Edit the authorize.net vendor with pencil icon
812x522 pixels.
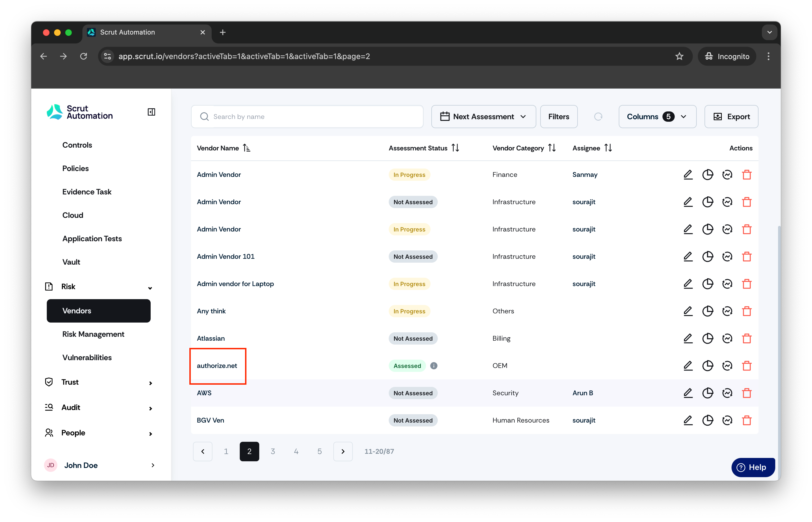[x=688, y=365]
